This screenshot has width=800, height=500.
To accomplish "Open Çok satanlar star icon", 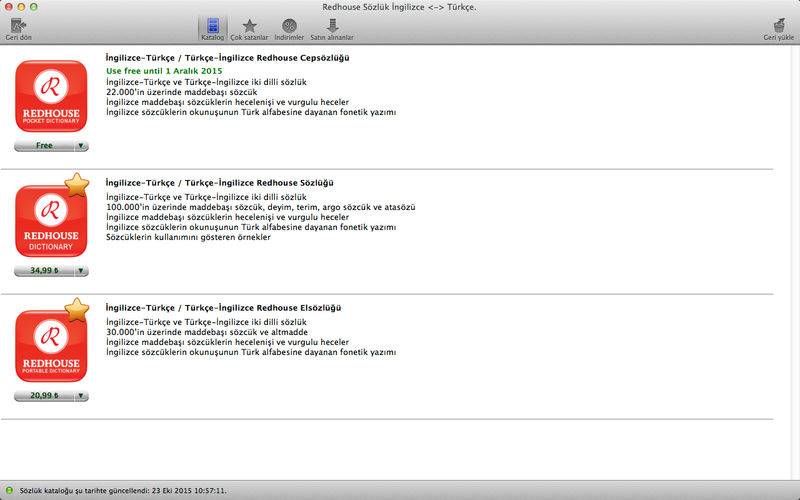I will point(249,26).
